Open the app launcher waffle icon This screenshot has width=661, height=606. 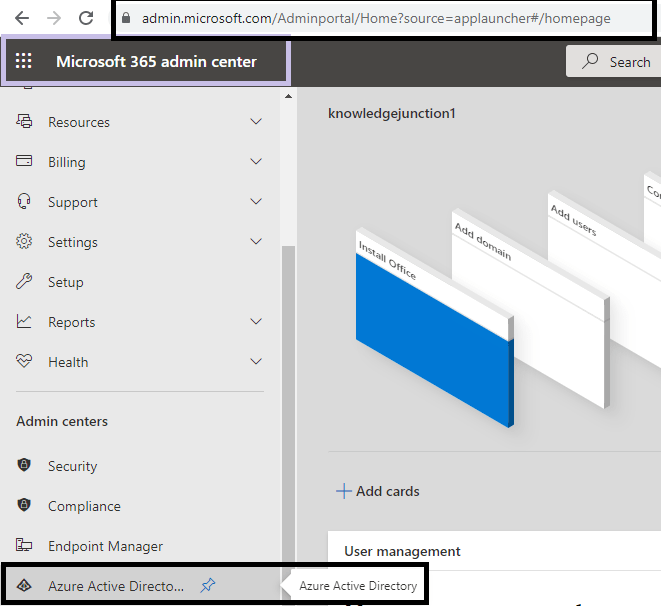click(x=24, y=61)
